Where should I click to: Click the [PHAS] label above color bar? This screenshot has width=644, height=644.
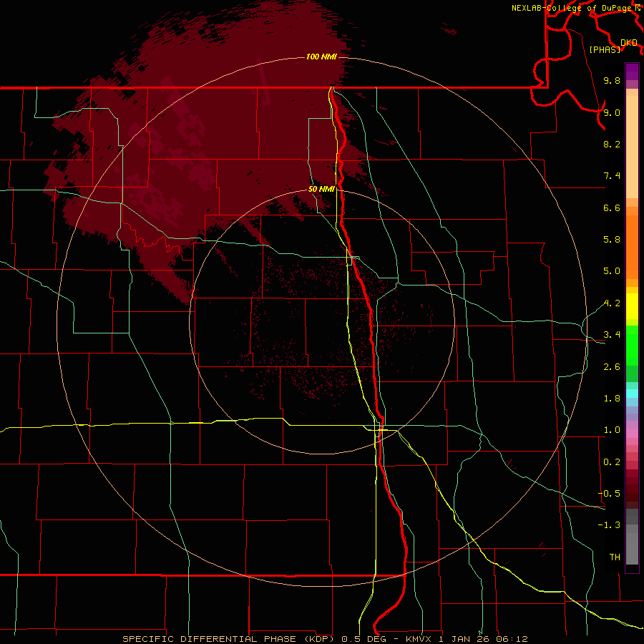pos(605,50)
